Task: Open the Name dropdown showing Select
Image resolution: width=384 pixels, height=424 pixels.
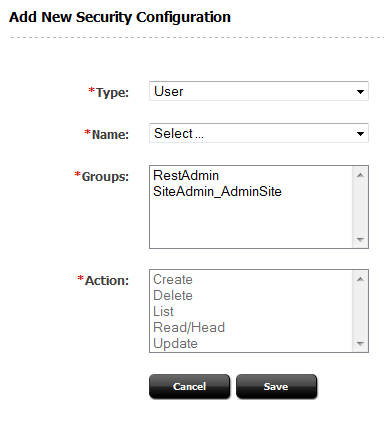Action: point(259,133)
